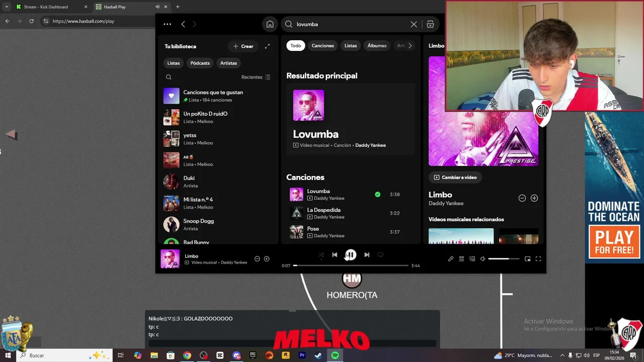Open a new browser tab
The height and width of the screenshot is (362, 644).
point(178,7)
